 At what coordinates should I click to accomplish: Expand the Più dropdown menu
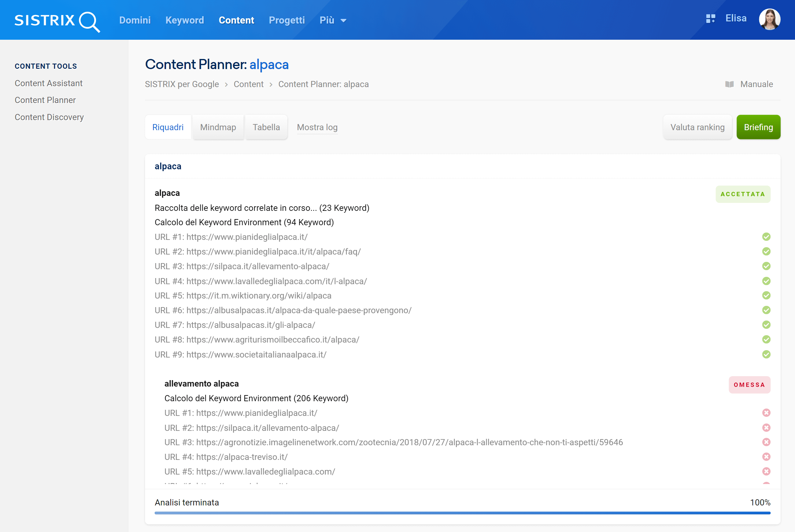(333, 20)
